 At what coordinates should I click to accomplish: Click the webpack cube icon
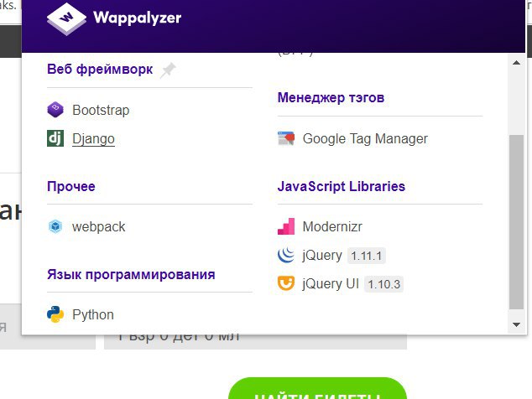pyautogui.click(x=55, y=226)
